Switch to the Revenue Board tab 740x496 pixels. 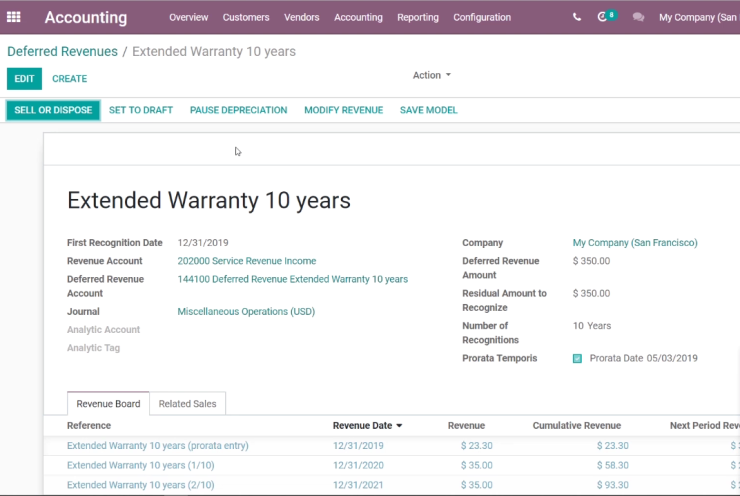(x=108, y=404)
